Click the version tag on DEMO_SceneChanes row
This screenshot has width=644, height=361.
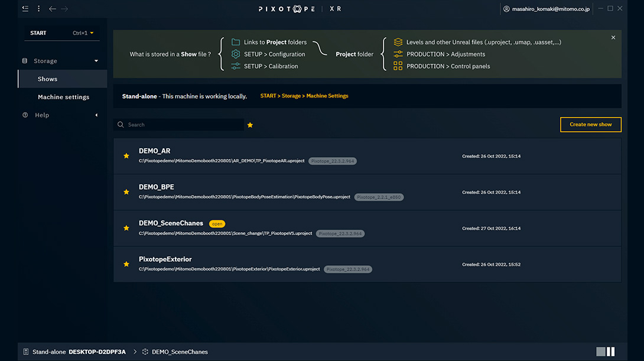[340, 234]
